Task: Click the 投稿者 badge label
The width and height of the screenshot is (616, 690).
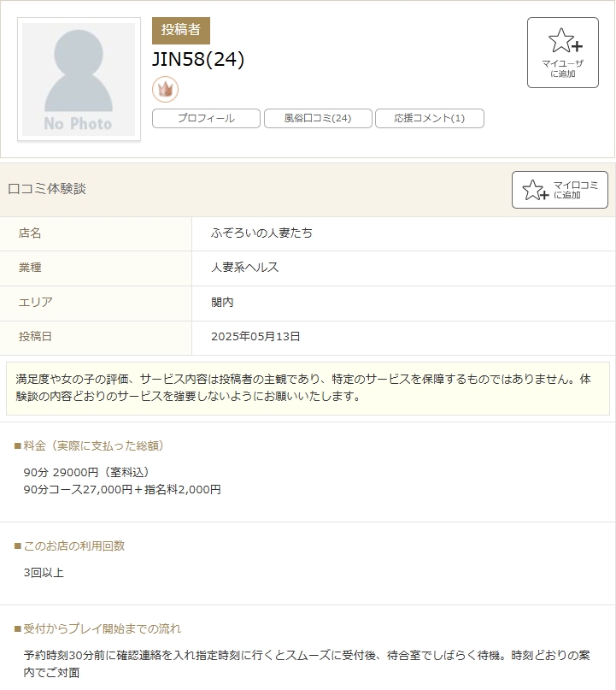Action: click(x=180, y=30)
